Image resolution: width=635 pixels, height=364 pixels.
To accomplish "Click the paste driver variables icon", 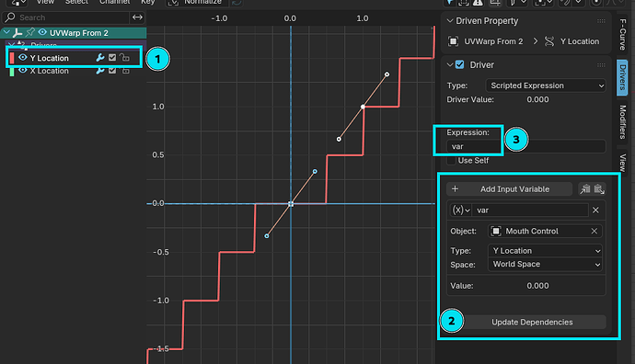I will pyautogui.click(x=599, y=188).
